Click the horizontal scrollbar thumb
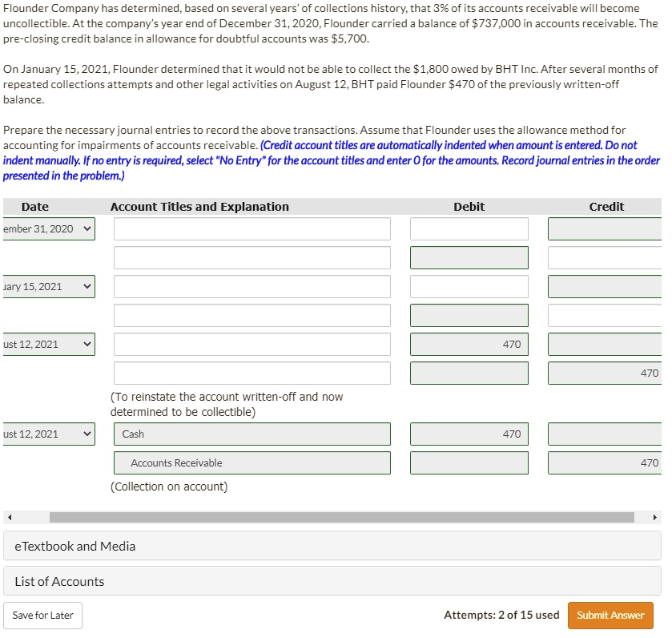This screenshot has height=638, width=672. point(341,518)
